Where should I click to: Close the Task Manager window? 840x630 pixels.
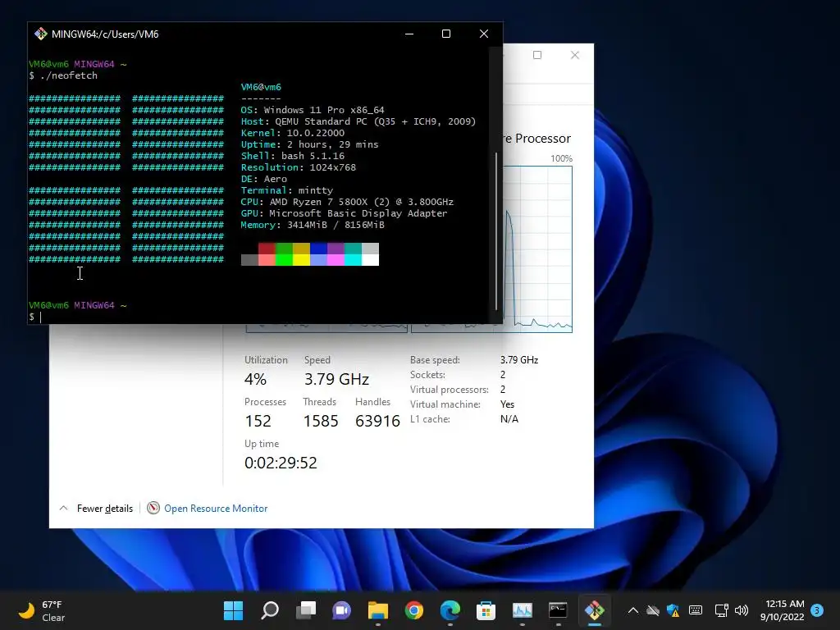(575, 55)
